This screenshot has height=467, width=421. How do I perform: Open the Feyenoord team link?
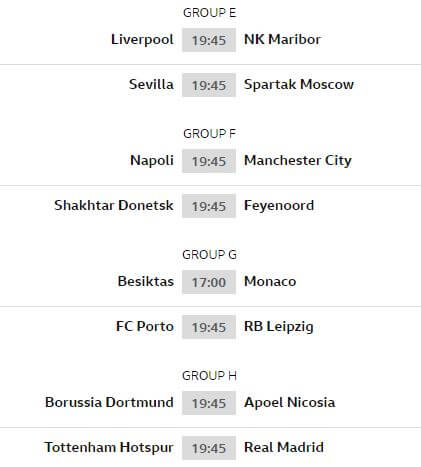(279, 206)
